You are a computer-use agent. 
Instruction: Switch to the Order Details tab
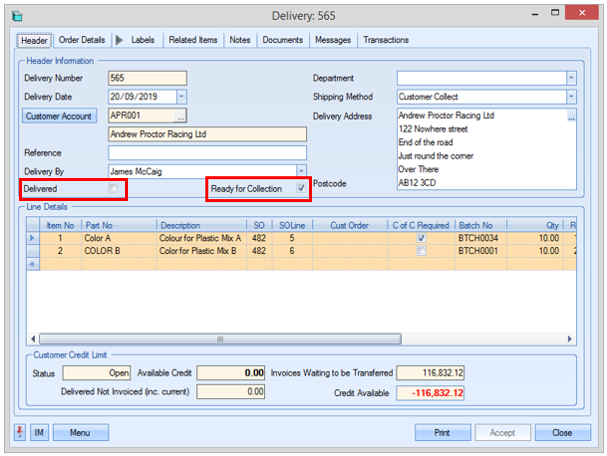point(82,40)
